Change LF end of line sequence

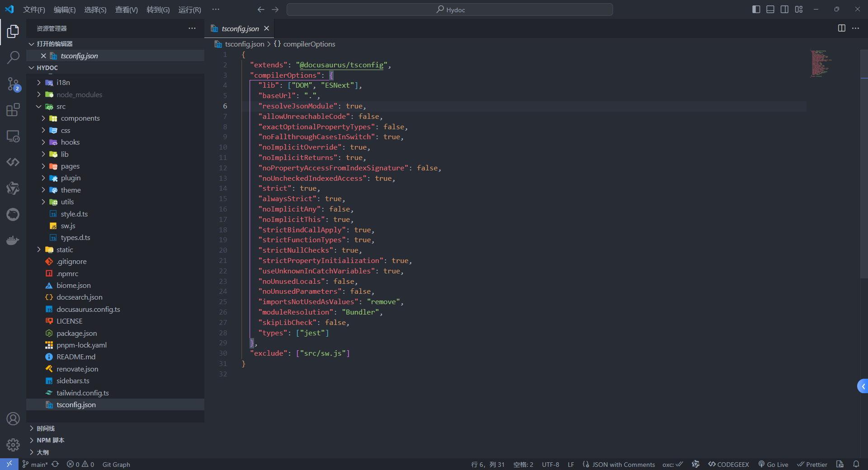571,464
